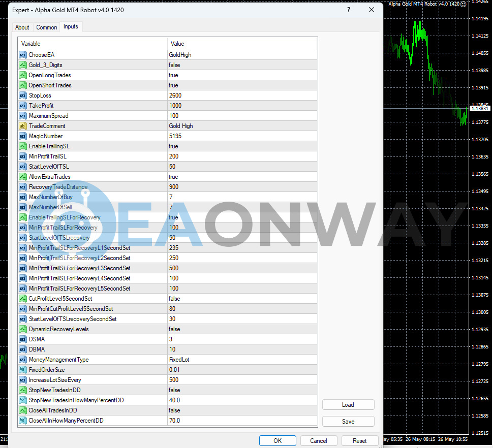Switch to the Common tab
The image size is (493, 448).
coord(47,27)
